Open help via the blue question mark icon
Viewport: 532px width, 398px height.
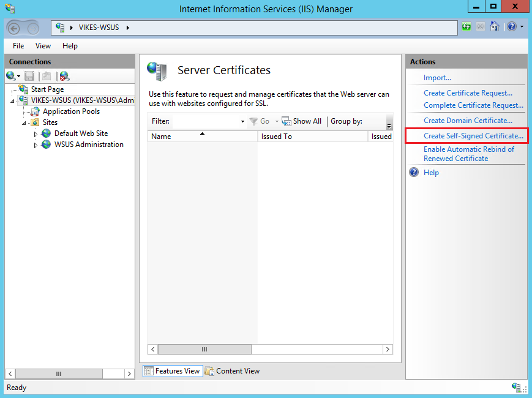511,26
